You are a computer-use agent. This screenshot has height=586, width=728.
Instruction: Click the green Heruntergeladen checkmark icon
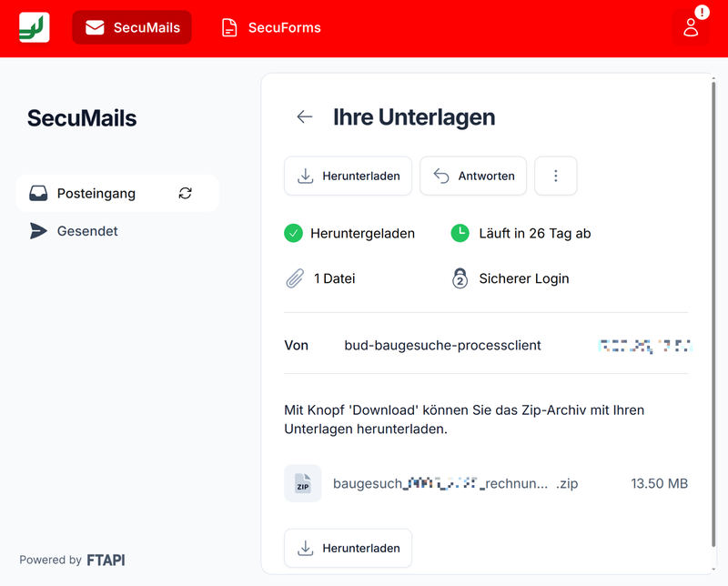tap(293, 233)
